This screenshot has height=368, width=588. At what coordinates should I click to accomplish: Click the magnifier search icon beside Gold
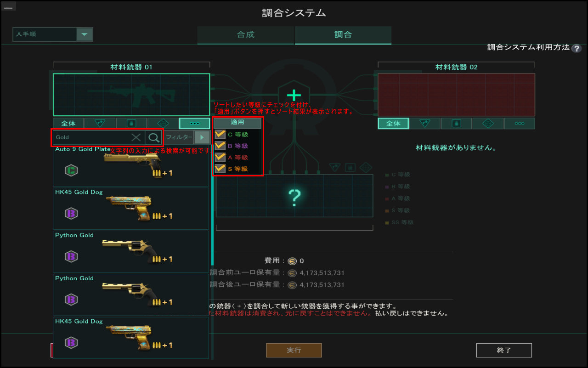point(153,137)
